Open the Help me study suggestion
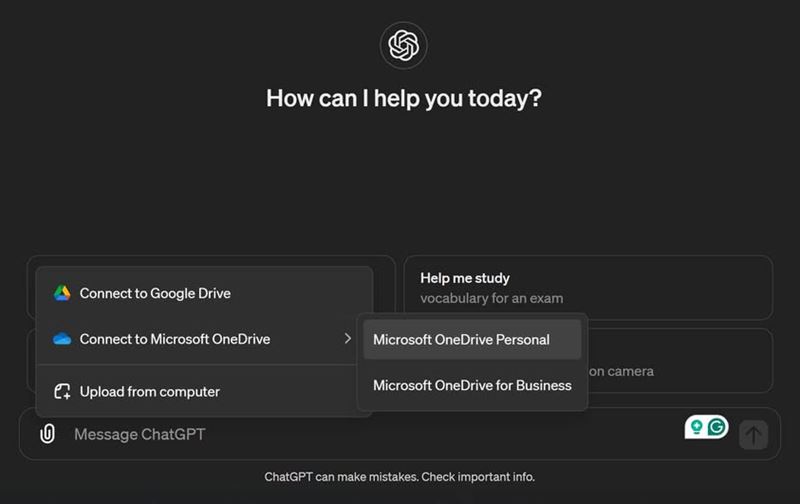The image size is (800, 504). coord(588,288)
